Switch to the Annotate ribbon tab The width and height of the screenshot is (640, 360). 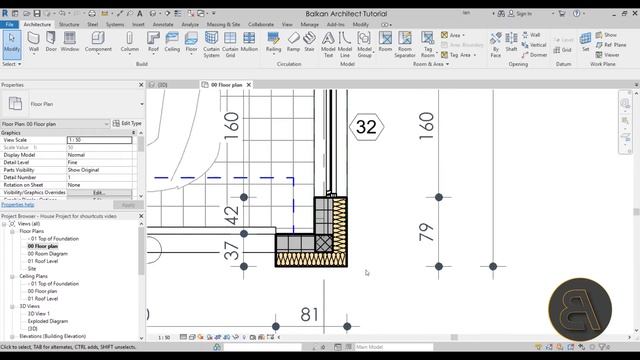[163, 24]
